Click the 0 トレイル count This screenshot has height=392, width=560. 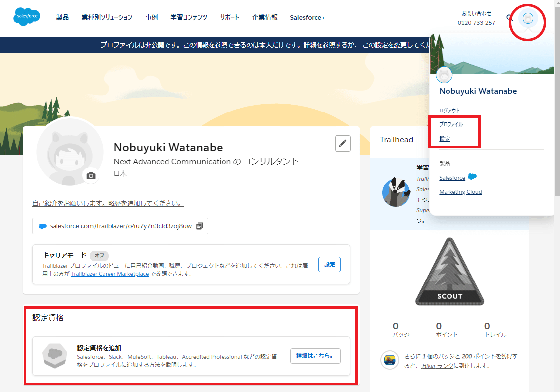tap(496, 330)
